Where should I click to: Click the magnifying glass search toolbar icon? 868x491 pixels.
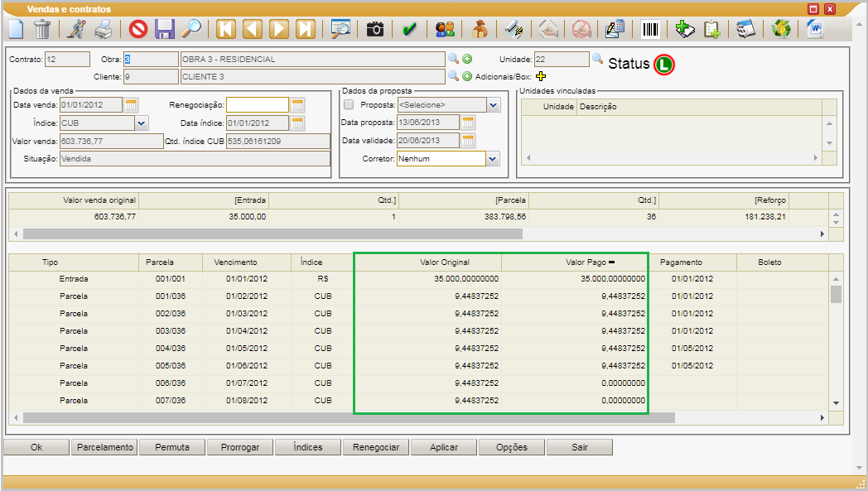[191, 29]
